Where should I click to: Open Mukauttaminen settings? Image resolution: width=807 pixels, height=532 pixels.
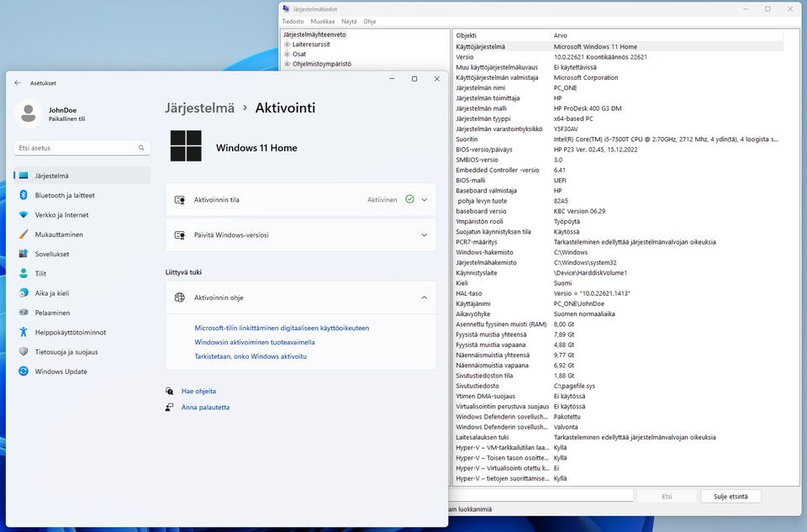(x=82, y=234)
